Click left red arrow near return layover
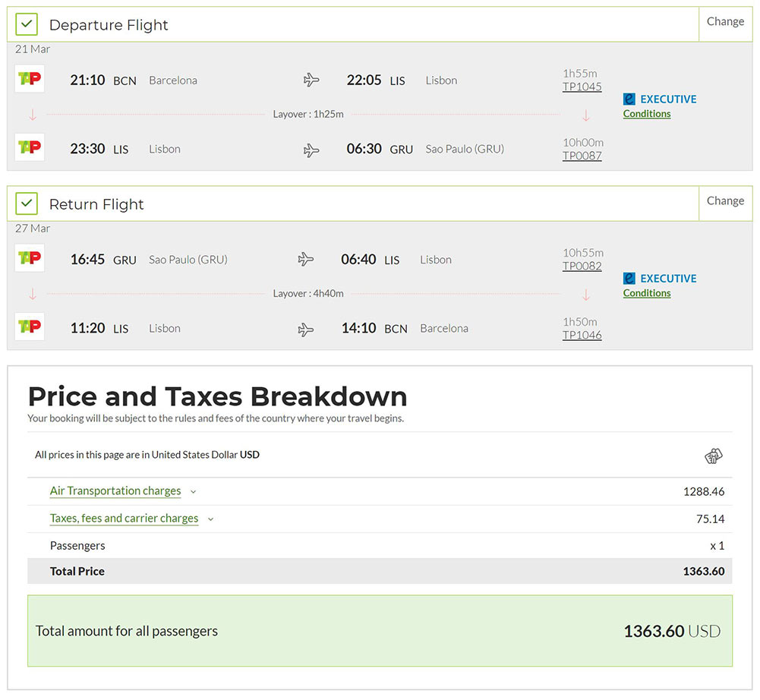The height and width of the screenshot is (700, 760). click(33, 295)
